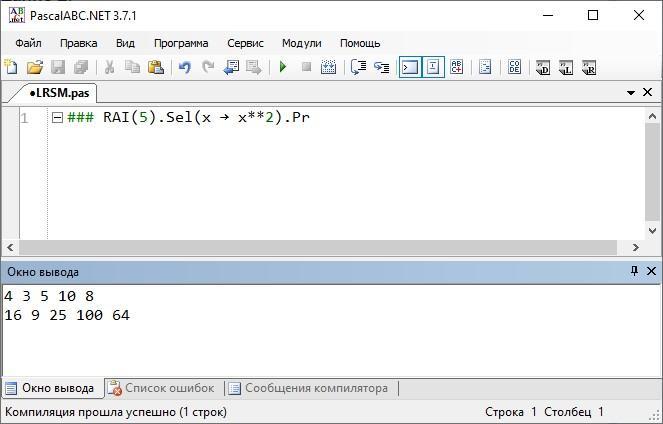Screen dimensions: 663x424
Task: Click output line 4 3 5 10 8
Action: [49, 296]
